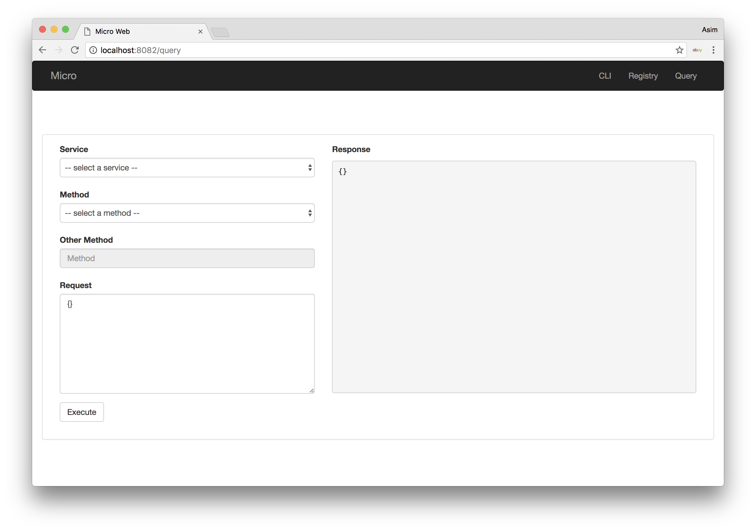Bookmark the page with the star icon
This screenshot has width=756, height=532.
coord(679,50)
